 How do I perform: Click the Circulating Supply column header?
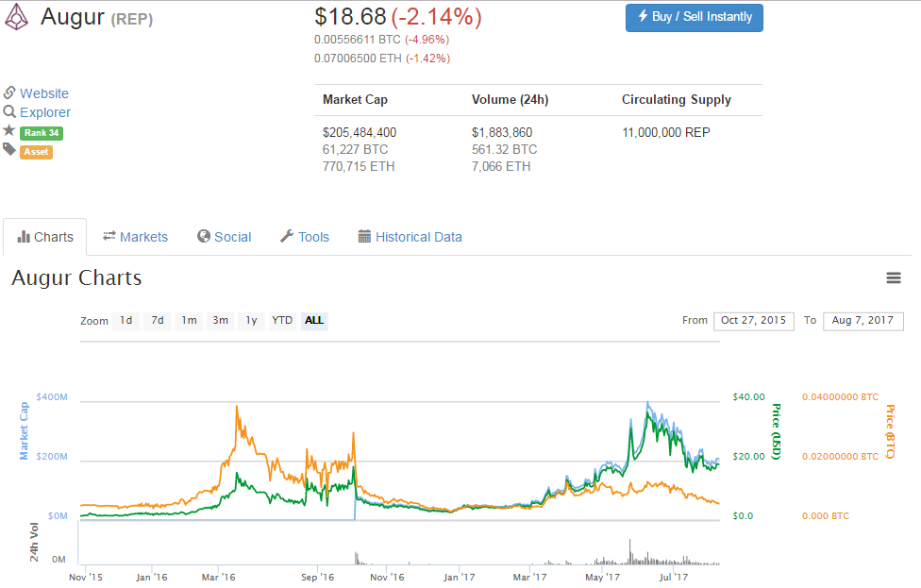[x=677, y=99]
